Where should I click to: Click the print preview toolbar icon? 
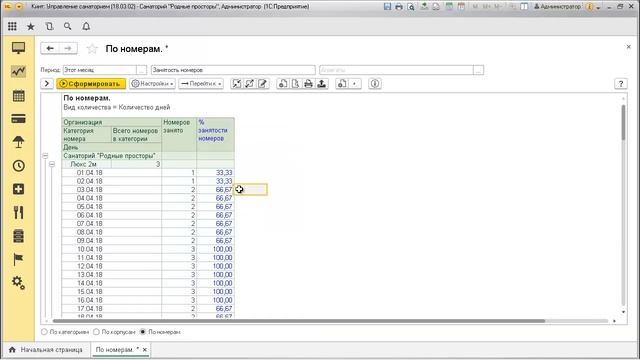296,84
